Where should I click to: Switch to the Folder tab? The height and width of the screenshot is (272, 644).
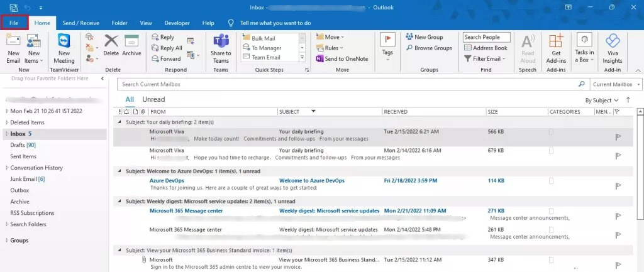pyautogui.click(x=119, y=23)
